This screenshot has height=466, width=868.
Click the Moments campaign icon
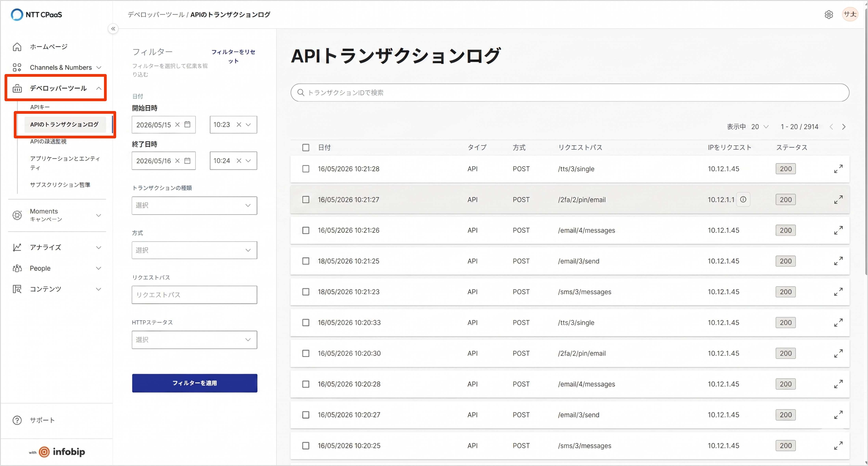pos(17,215)
